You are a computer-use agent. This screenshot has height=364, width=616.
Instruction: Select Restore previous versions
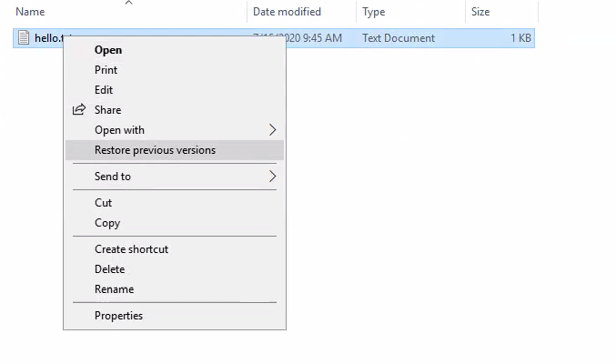click(x=175, y=150)
